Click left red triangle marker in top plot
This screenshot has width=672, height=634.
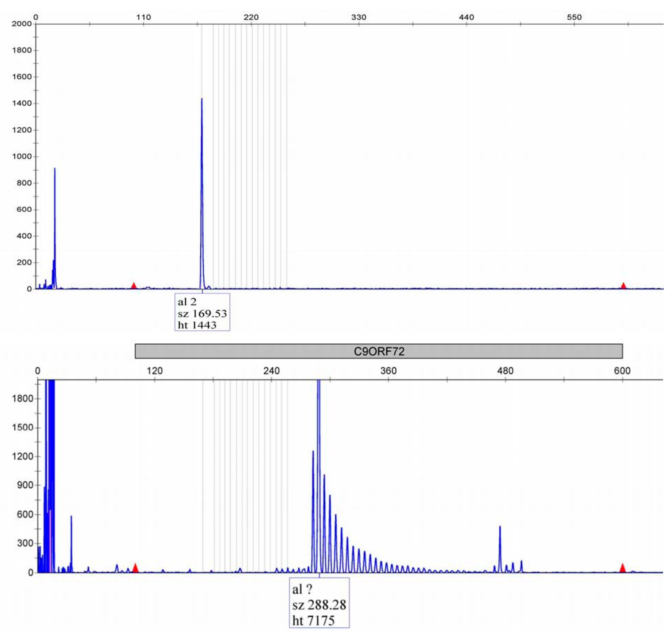pos(134,286)
